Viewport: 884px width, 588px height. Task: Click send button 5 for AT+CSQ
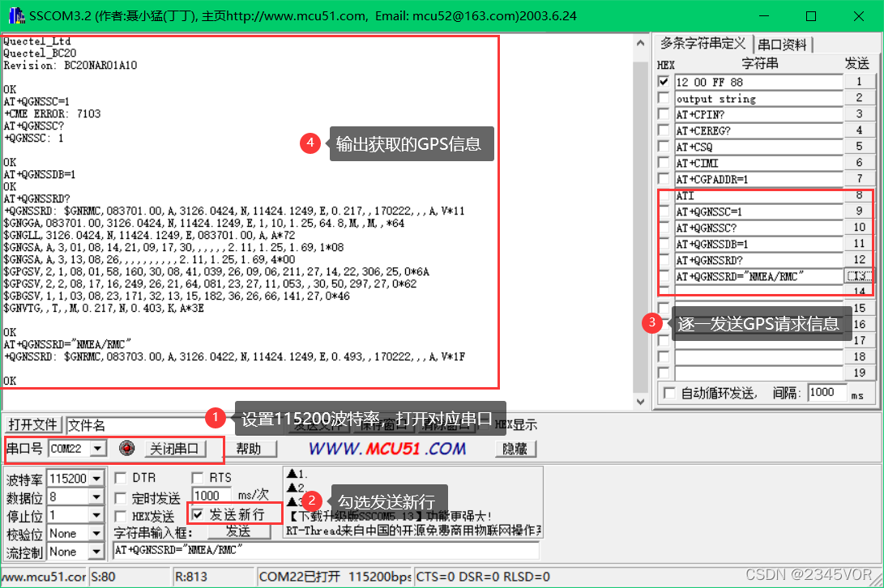(859, 147)
